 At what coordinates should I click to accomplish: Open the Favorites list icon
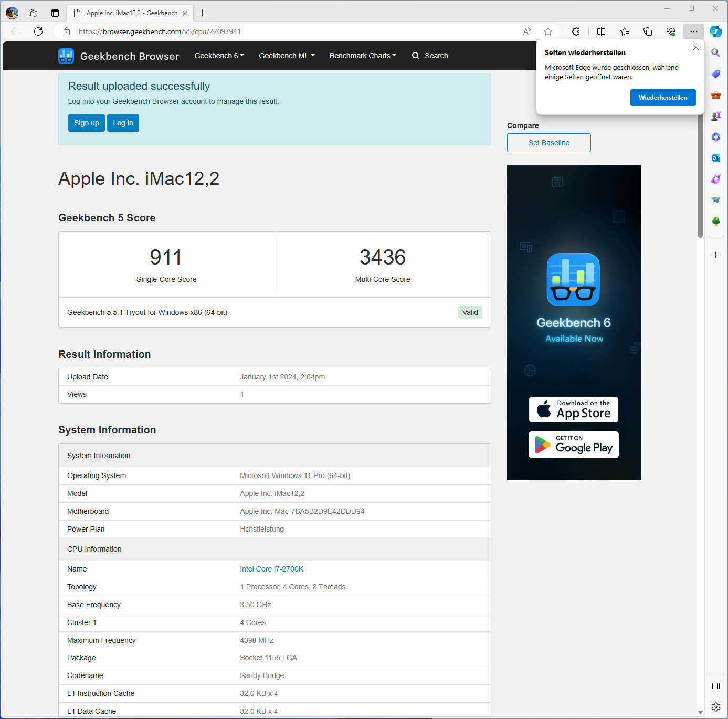[x=625, y=31]
